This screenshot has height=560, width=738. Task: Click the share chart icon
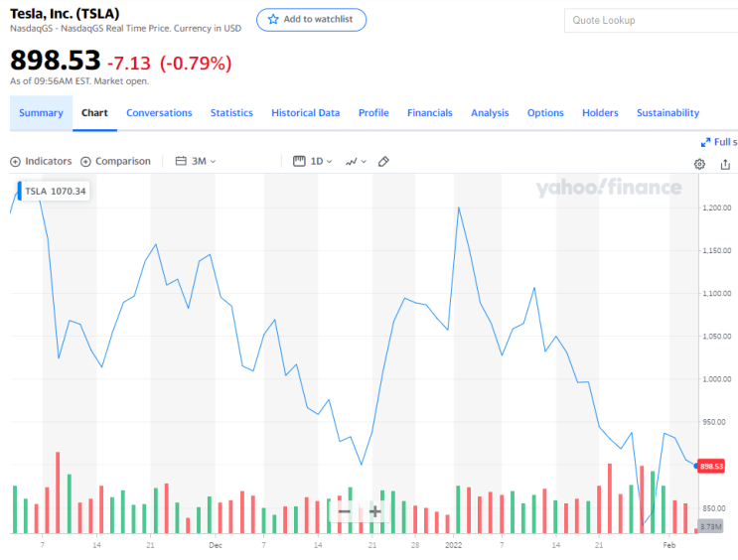[x=725, y=164]
